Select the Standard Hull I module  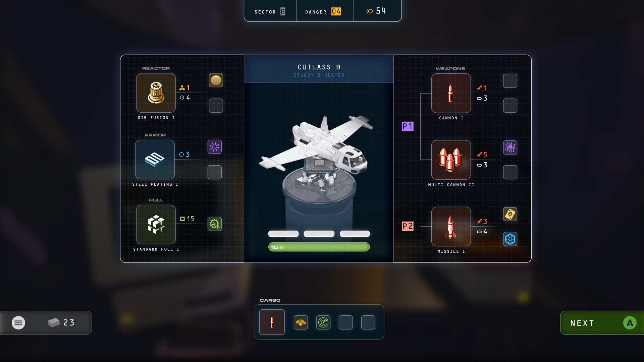[x=156, y=225]
